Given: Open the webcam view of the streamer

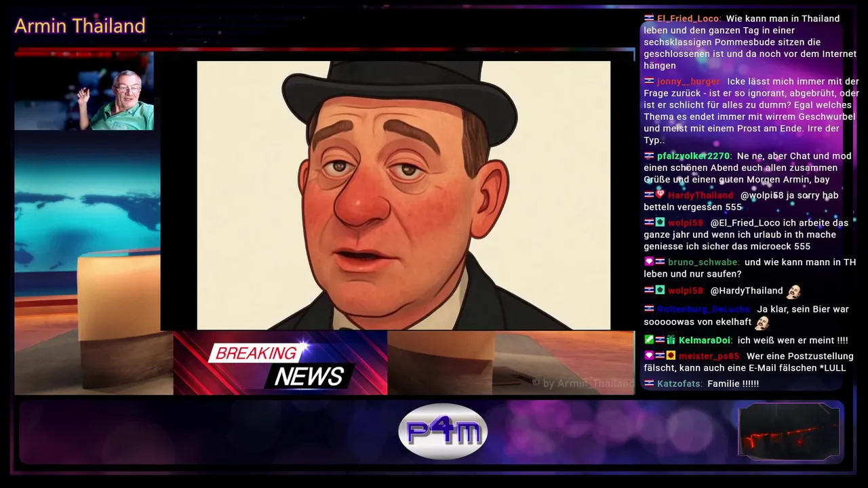Looking at the screenshot, I should click(84, 91).
